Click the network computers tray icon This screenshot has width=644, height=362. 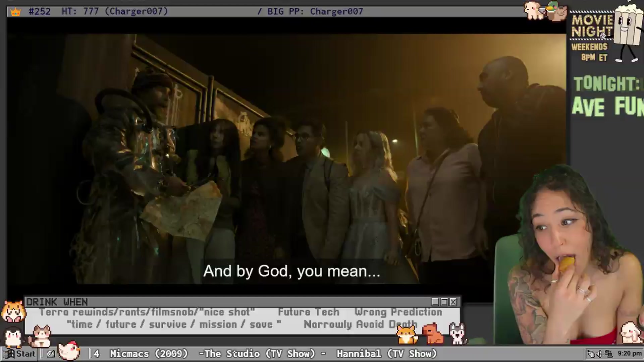click(608, 354)
